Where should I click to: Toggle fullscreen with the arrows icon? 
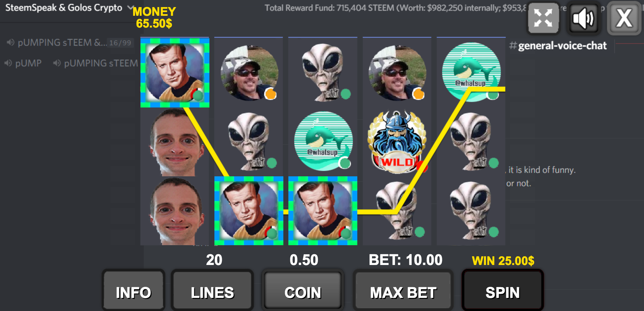(x=543, y=18)
